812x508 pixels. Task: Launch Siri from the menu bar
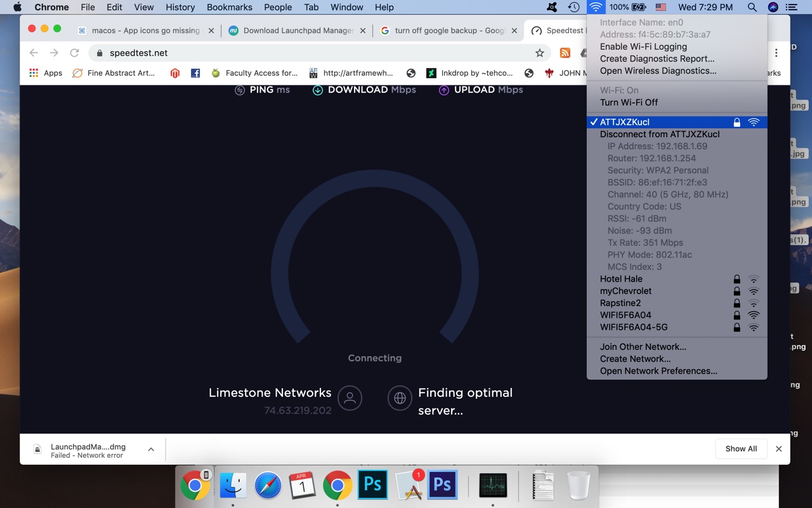coord(773,7)
